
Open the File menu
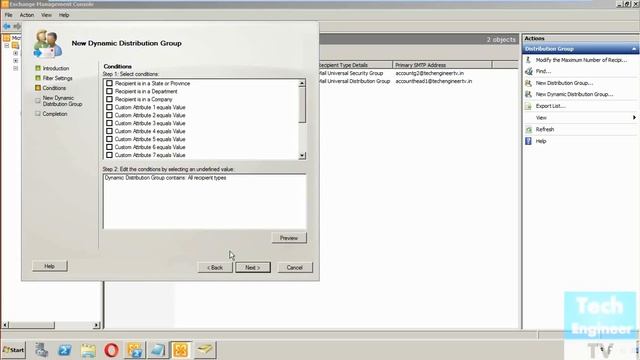tap(9, 15)
